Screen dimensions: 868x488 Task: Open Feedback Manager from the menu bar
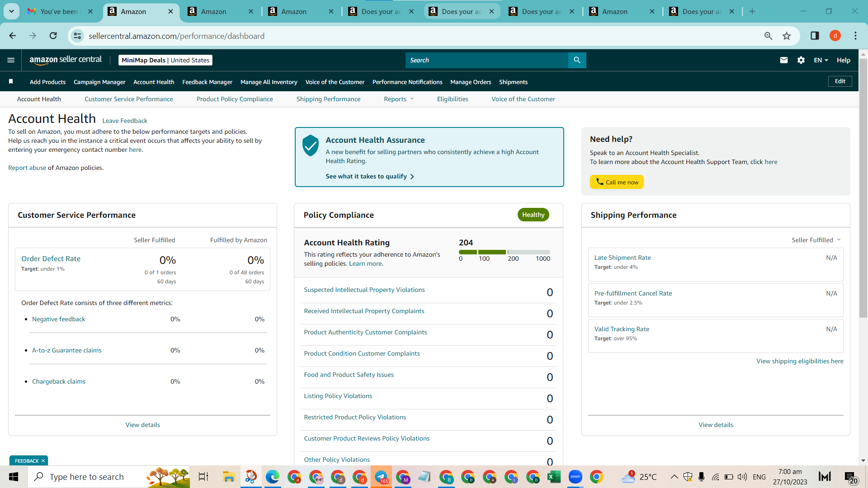tap(207, 82)
